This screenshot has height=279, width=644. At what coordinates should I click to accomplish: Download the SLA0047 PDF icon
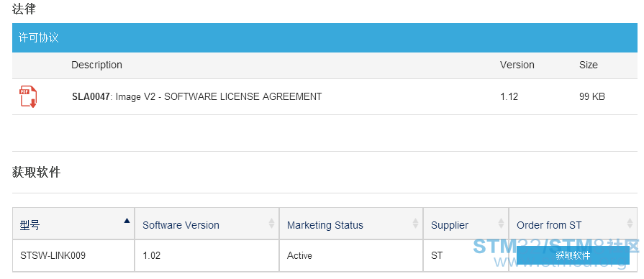coord(28,97)
